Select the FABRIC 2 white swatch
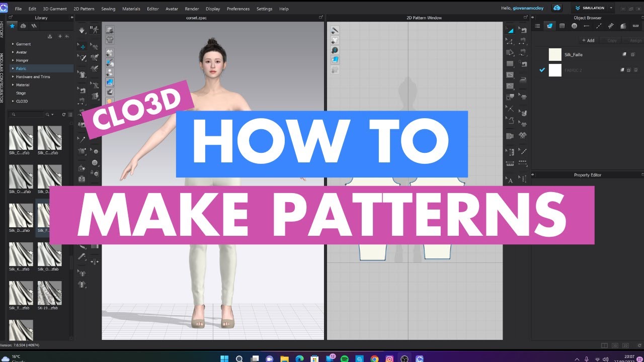The image size is (644, 362). (x=555, y=70)
